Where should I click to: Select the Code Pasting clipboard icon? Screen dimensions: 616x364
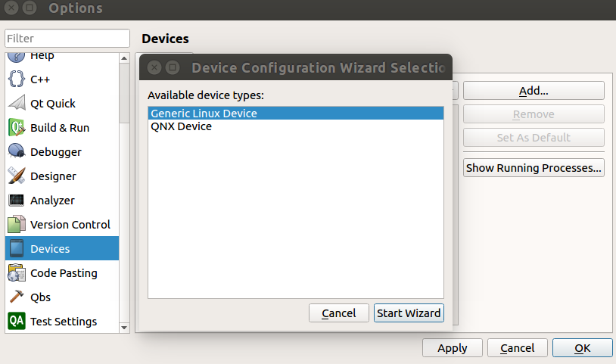pos(17,273)
